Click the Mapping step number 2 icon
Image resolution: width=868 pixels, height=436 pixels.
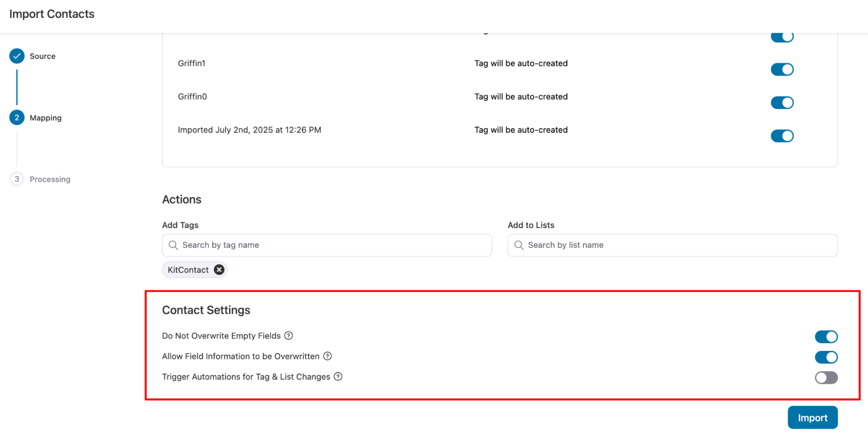(17, 117)
